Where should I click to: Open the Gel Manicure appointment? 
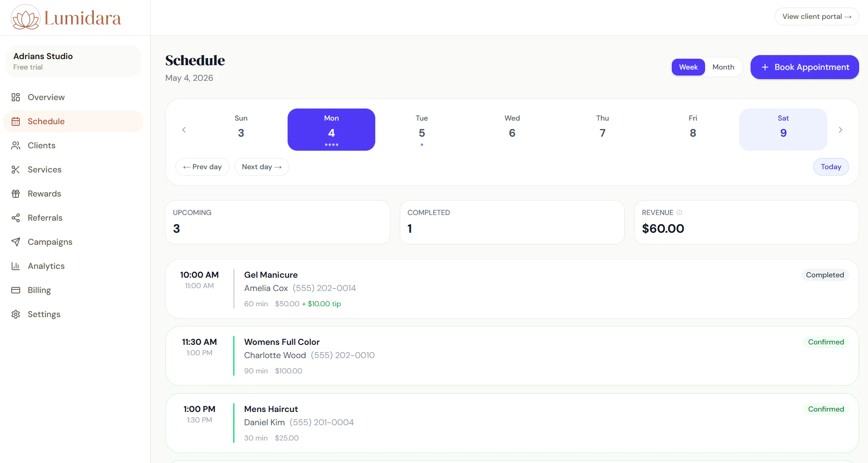point(512,289)
